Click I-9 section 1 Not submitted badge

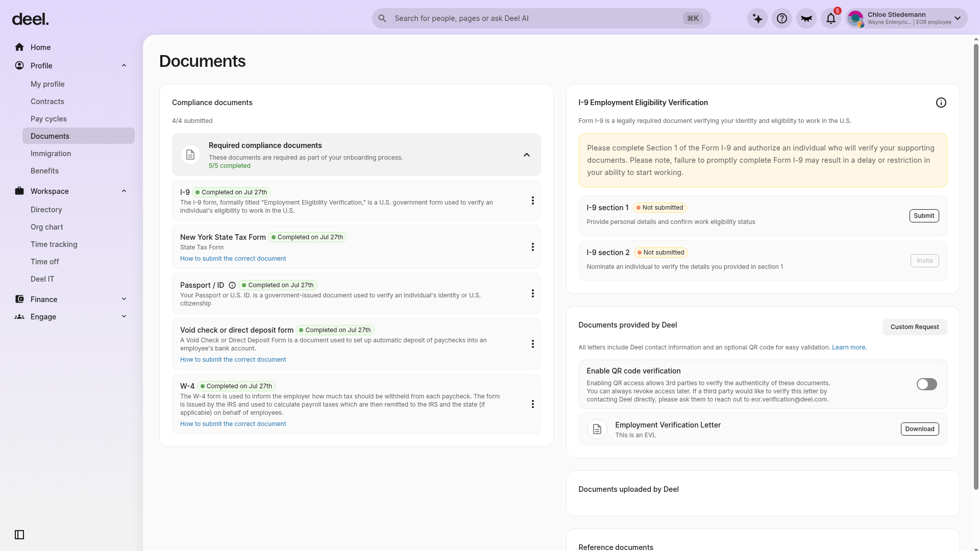click(x=660, y=208)
